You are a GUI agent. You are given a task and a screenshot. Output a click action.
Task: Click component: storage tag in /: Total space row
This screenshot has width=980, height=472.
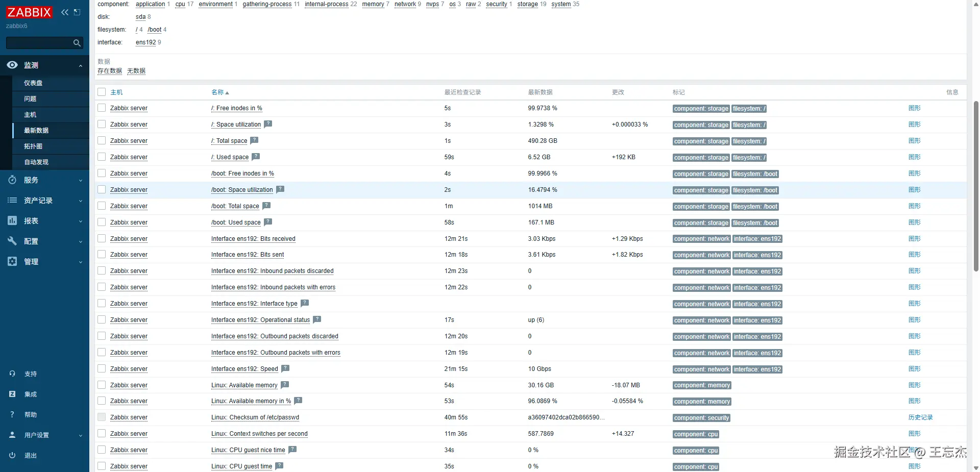[701, 141]
